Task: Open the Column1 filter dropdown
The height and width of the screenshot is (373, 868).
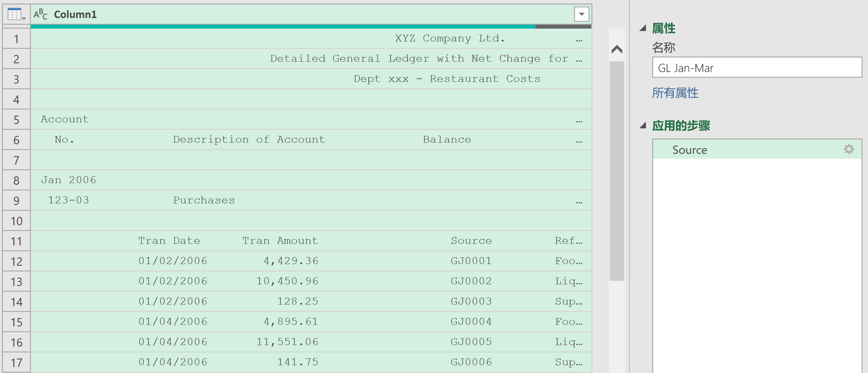Action: pos(581,14)
